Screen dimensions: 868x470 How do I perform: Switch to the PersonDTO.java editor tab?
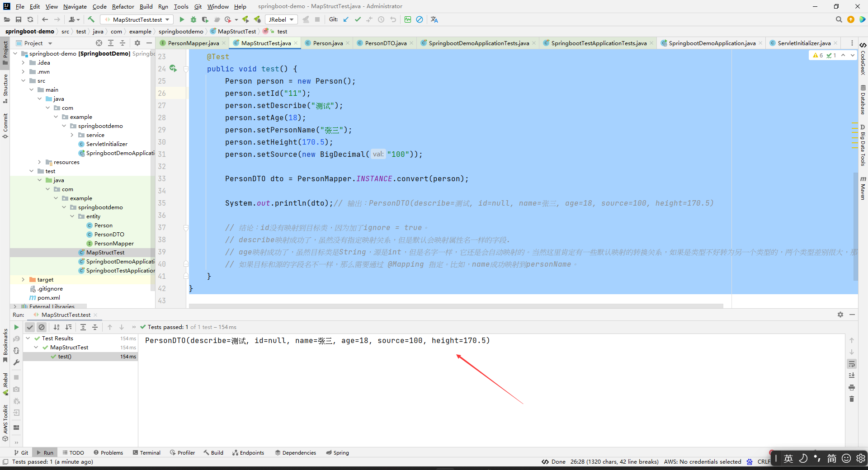(x=386, y=43)
